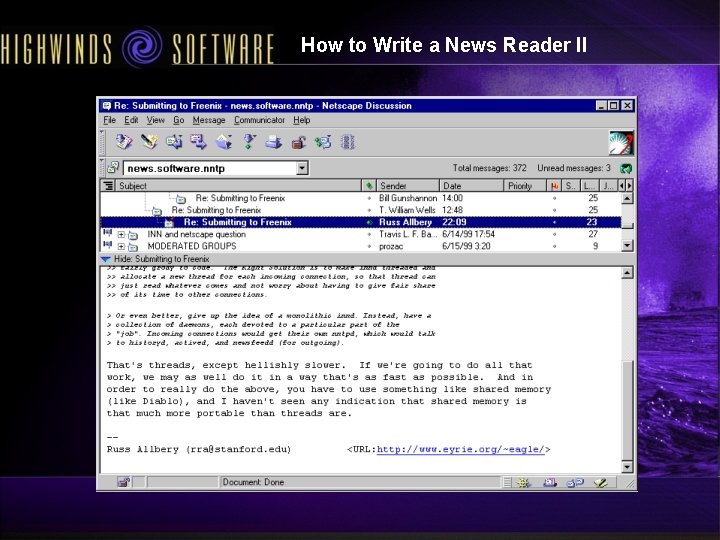Toggle flag dot on prozac row
Viewport: 720px width, 540px height.
(x=554, y=247)
